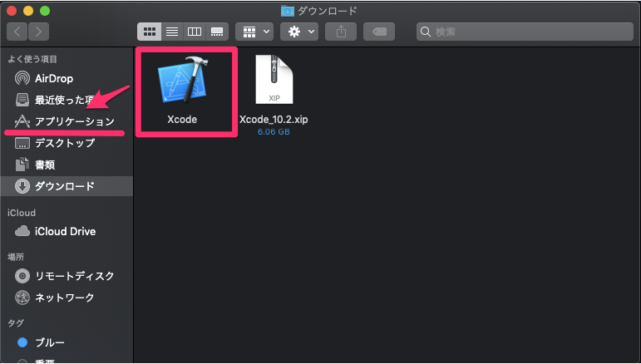Click the よく使う項目 section header

(x=32, y=59)
